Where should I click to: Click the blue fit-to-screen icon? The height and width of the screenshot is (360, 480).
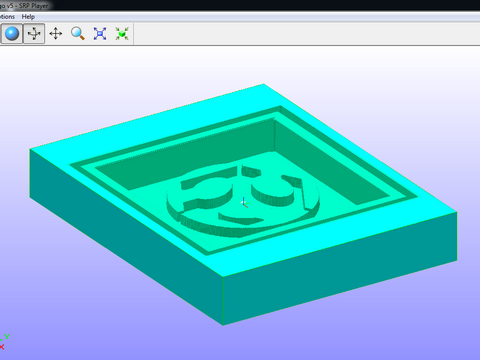click(100, 34)
